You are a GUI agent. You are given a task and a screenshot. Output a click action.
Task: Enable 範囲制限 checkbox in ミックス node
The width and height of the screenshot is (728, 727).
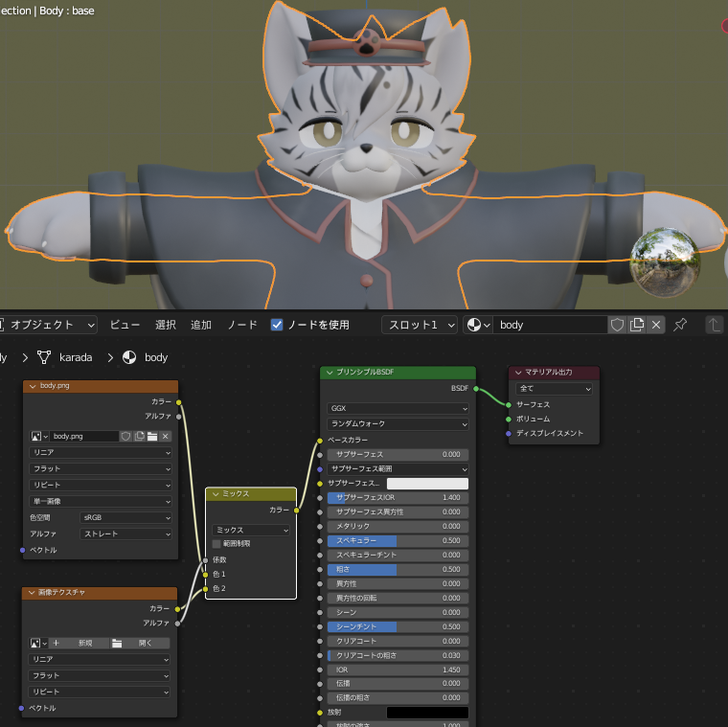[x=216, y=544]
